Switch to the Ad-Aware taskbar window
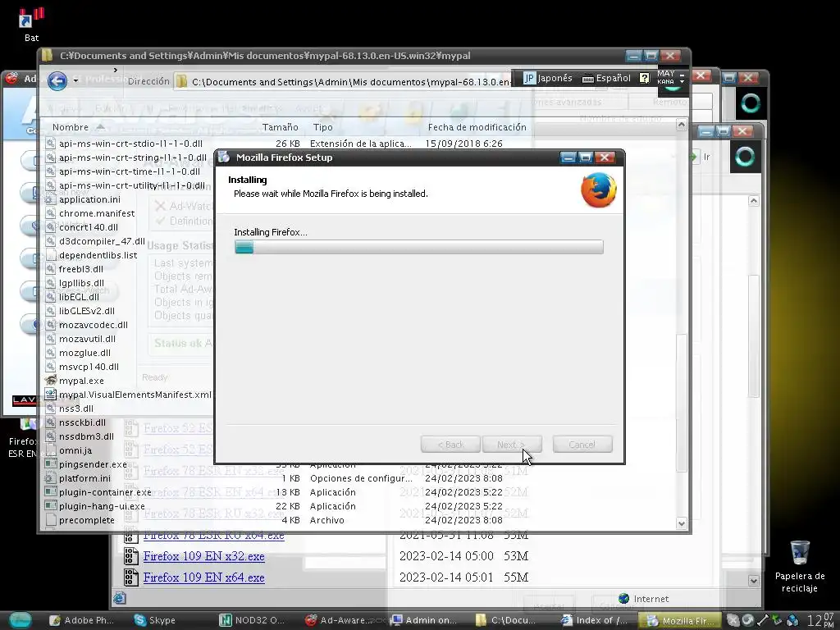This screenshot has height=630, width=840. tap(339, 620)
